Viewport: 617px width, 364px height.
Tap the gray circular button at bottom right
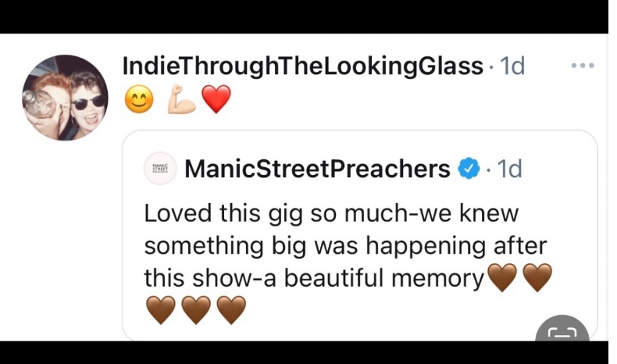[x=562, y=334]
